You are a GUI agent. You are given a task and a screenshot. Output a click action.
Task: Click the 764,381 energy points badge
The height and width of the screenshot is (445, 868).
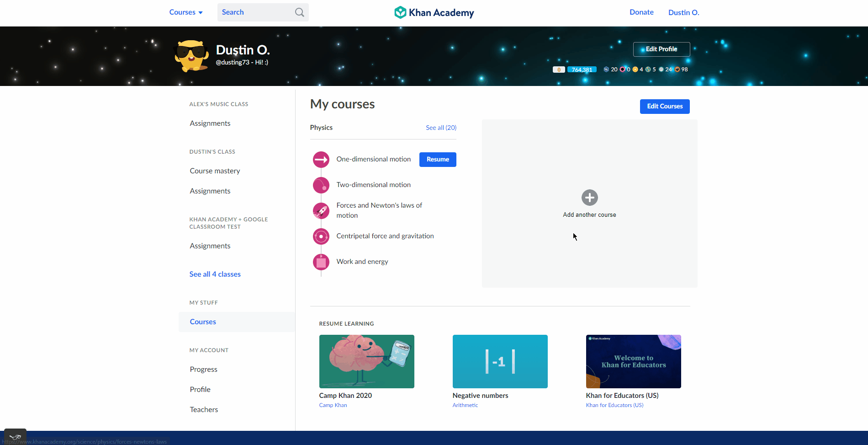582,70
